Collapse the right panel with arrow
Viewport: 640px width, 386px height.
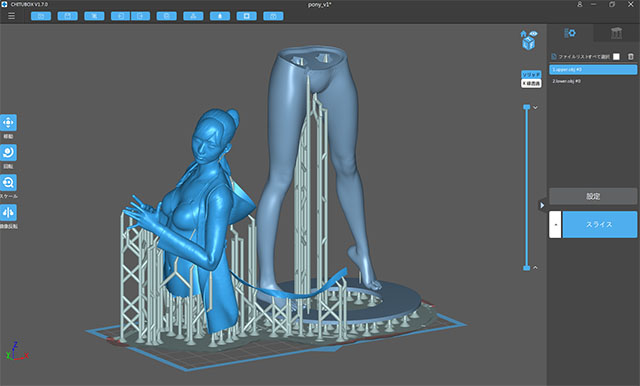point(542,205)
